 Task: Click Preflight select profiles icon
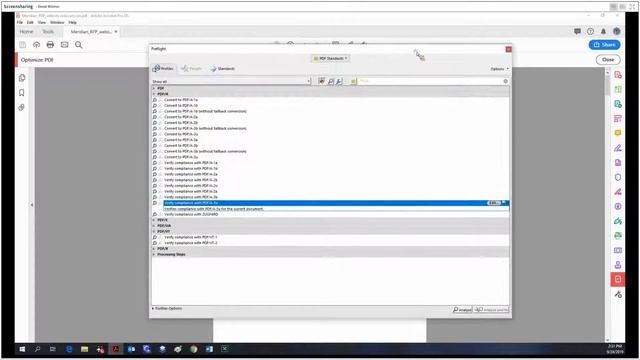click(x=322, y=81)
